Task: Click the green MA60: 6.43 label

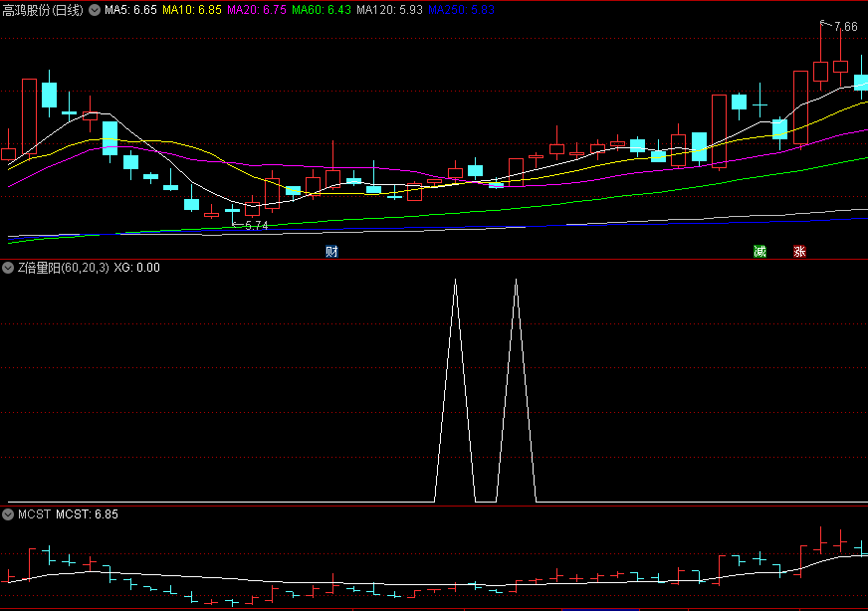Action: [322, 10]
